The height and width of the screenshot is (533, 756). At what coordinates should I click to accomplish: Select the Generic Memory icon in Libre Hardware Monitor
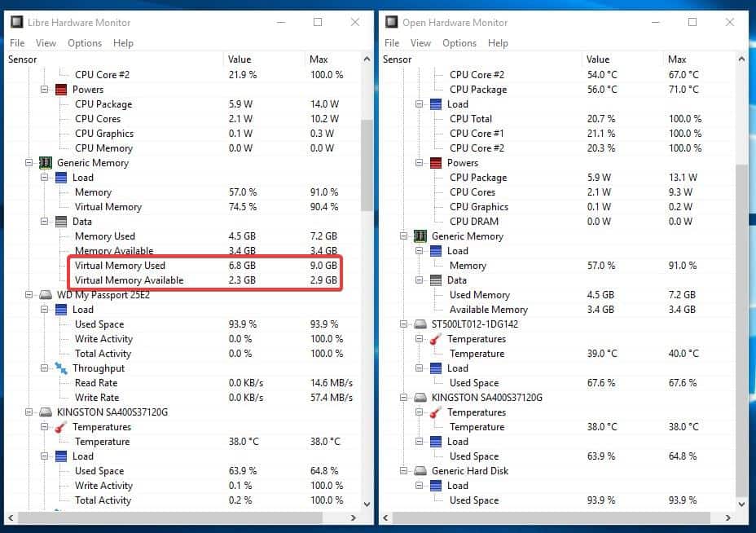(45, 162)
